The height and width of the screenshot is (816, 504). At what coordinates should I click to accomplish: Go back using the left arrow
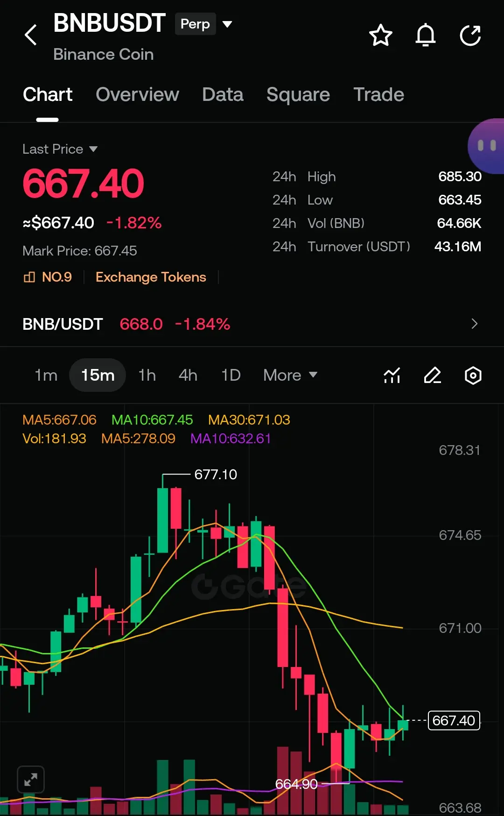point(31,35)
